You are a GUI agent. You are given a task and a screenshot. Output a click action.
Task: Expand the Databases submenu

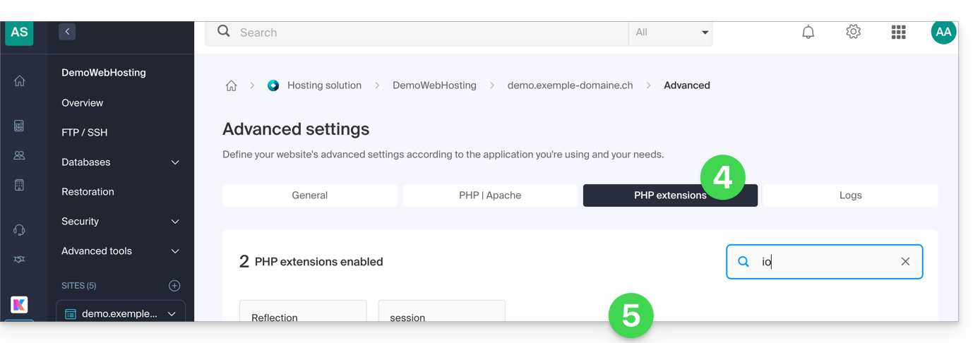point(175,162)
